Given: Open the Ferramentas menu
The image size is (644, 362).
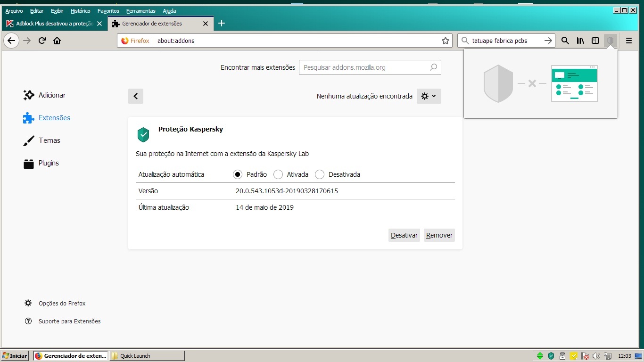Looking at the screenshot, I should point(141,11).
